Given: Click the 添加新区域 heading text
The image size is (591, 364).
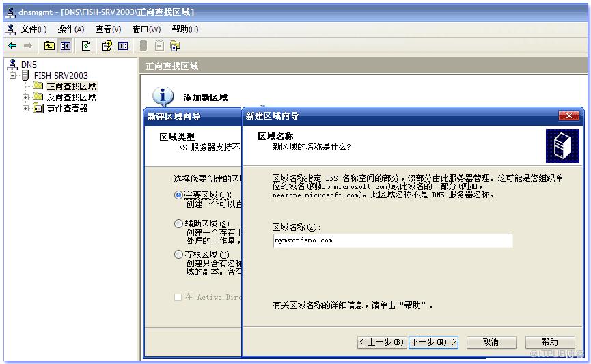Looking at the screenshot, I should pyautogui.click(x=206, y=98).
